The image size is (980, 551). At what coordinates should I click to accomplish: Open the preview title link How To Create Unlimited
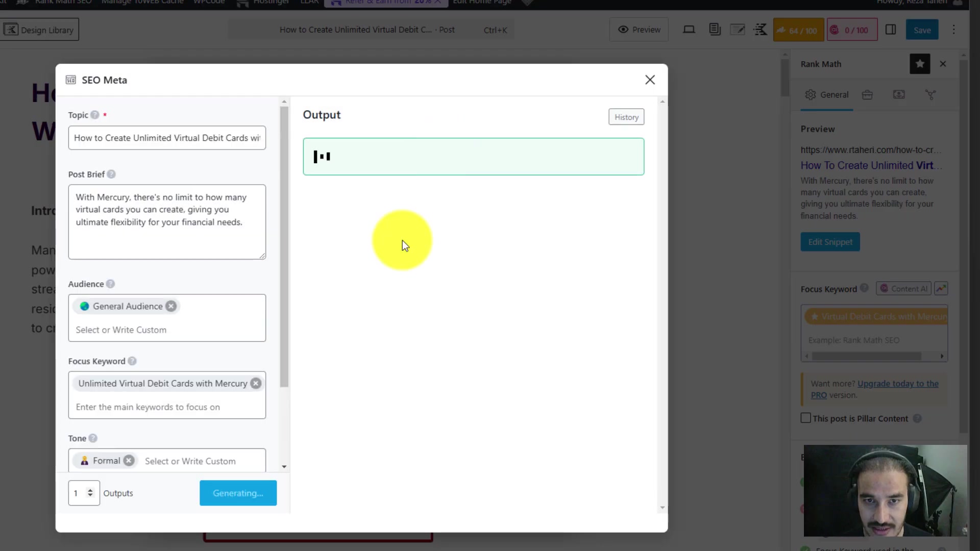point(871,166)
